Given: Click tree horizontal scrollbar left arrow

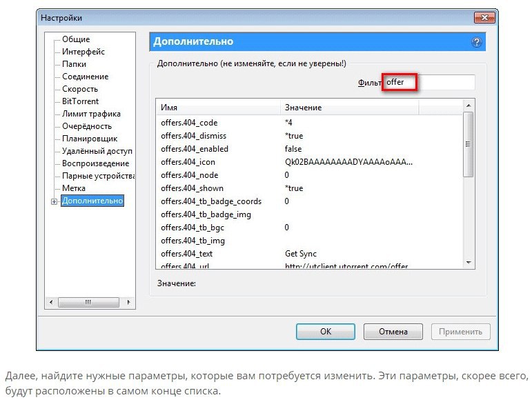Looking at the screenshot, I should (51, 302).
